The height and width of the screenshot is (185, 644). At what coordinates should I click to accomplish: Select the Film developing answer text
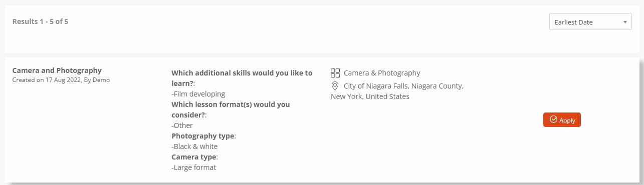tap(198, 94)
